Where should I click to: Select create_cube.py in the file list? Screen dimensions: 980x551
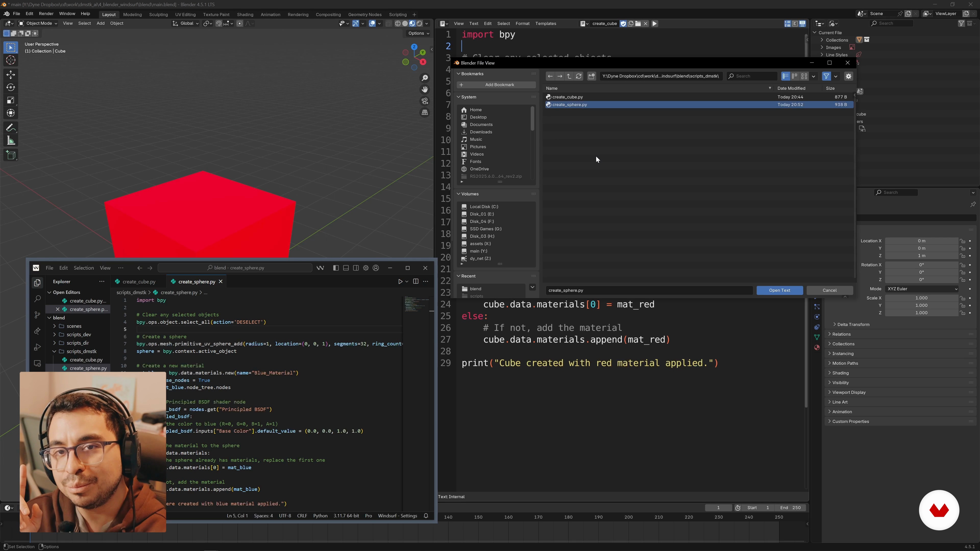[x=567, y=97]
